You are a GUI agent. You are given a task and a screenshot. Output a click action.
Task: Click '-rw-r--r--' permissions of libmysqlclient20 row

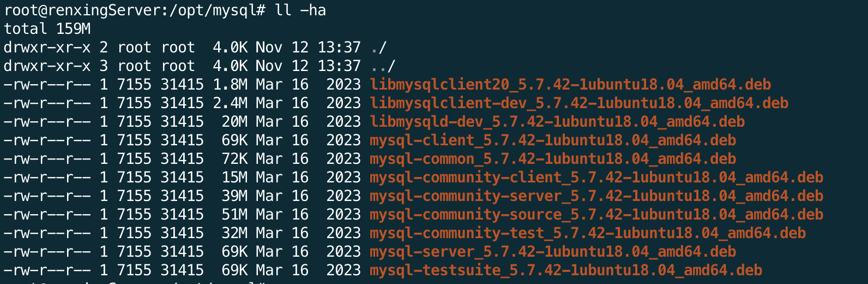[47, 85]
